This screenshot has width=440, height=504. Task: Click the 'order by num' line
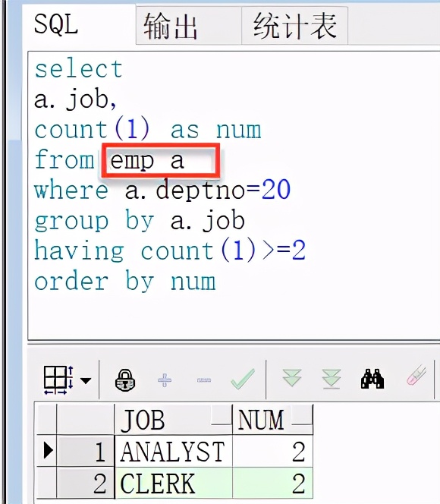click(x=125, y=282)
